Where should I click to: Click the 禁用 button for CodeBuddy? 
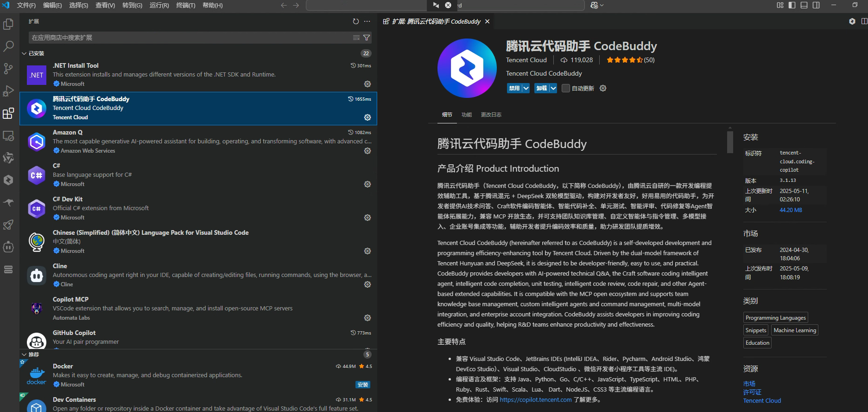click(514, 88)
